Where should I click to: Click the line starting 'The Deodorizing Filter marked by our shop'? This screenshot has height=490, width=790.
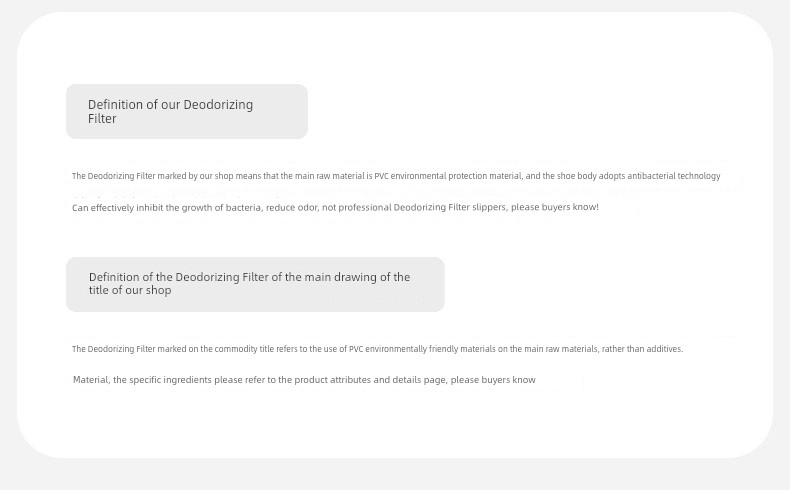396,176
